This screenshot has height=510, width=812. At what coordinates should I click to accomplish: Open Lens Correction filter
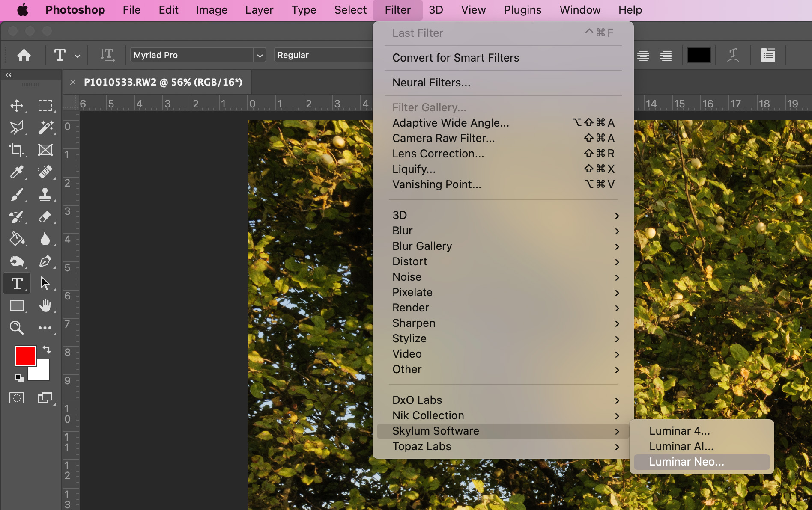tap(503, 154)
